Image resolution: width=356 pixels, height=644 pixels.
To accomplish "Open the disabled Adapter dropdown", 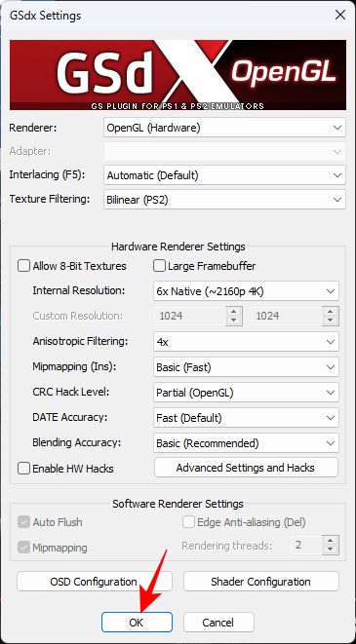I will (x=224, y=152).
